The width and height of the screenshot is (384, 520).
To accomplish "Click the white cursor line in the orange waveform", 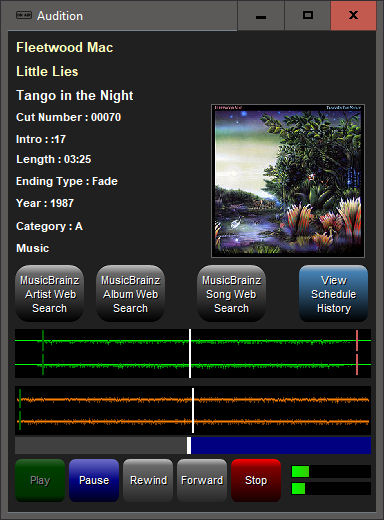I will [x=193, y=410].
